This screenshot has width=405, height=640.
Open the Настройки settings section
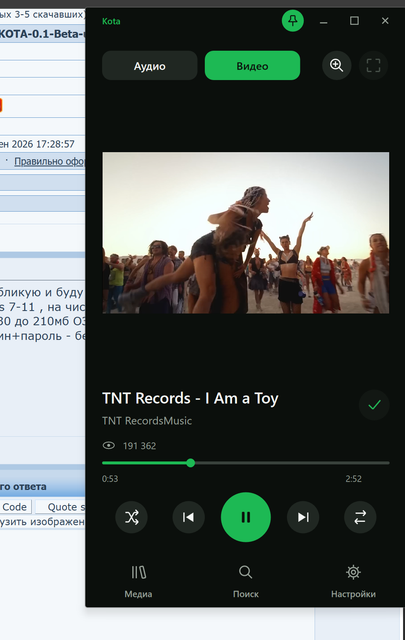[x=353, y=582]
